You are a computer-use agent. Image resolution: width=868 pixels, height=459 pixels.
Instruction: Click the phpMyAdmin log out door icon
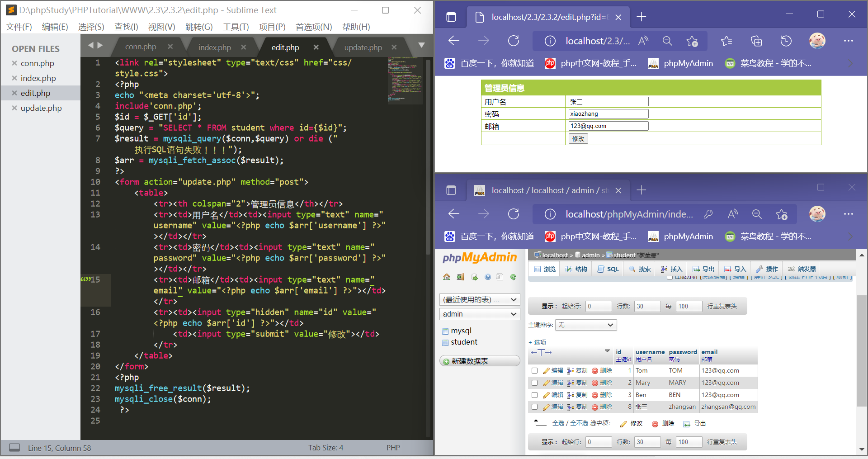click(460, 277)
